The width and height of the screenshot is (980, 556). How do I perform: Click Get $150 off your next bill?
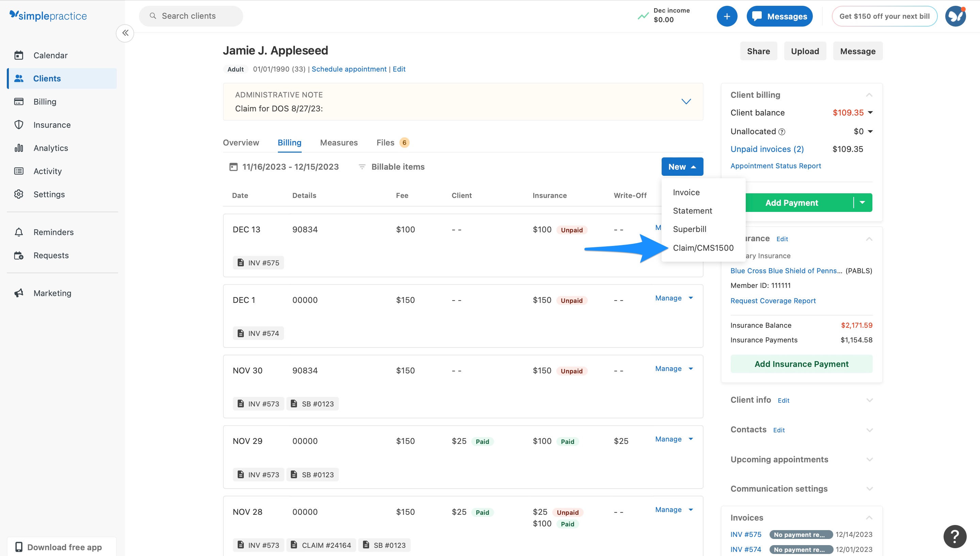pyautogui.click(x=884, y=16)
